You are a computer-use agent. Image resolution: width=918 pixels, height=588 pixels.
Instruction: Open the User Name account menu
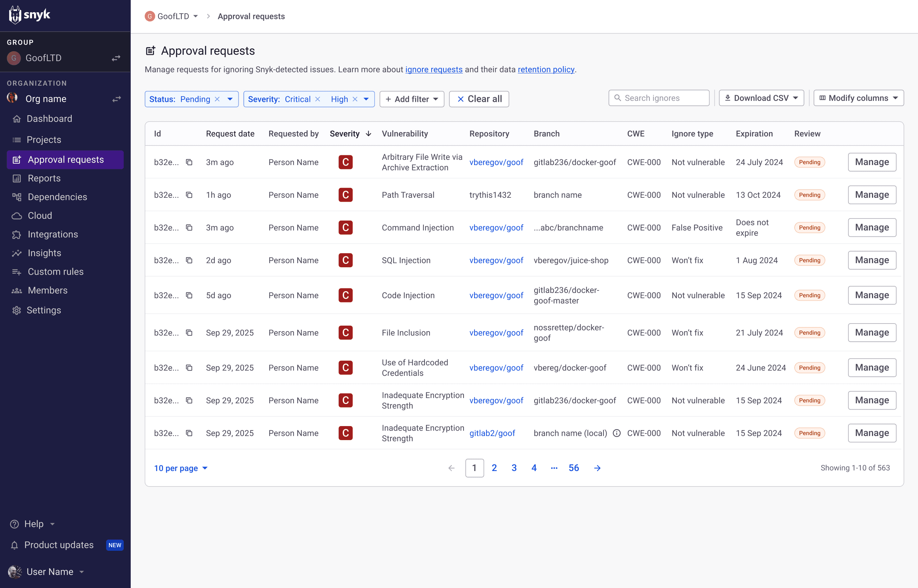point(46,571)
